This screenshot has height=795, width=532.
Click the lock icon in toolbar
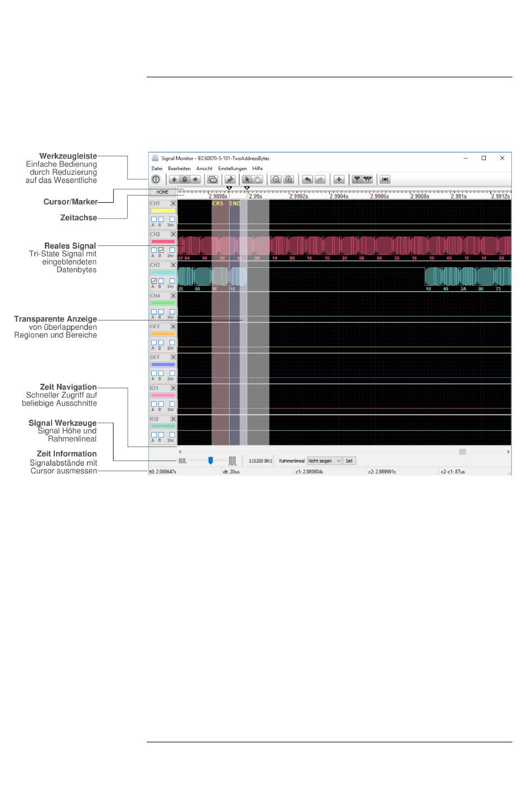[184, 179]
